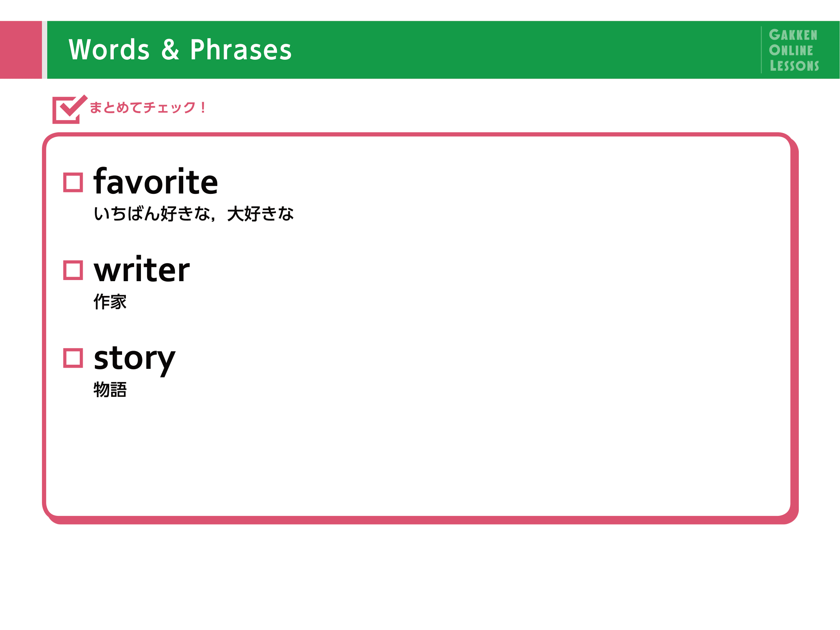This screenshot has height=630, width=840.
Task: Click the ampersand in the title
Action: (170, 50)
